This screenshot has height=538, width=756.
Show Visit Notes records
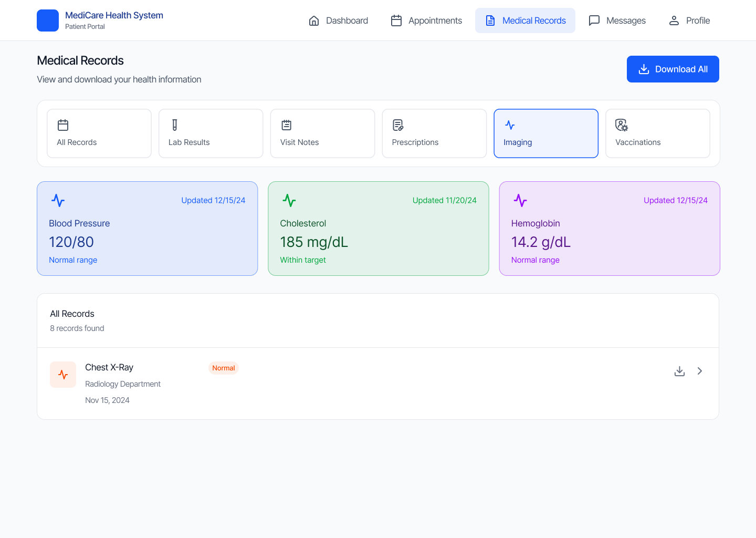[x=322, y=133]
